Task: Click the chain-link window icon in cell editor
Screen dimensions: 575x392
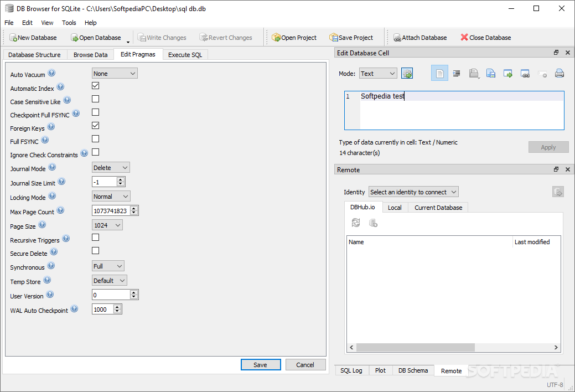Action: tap(525, 74)
